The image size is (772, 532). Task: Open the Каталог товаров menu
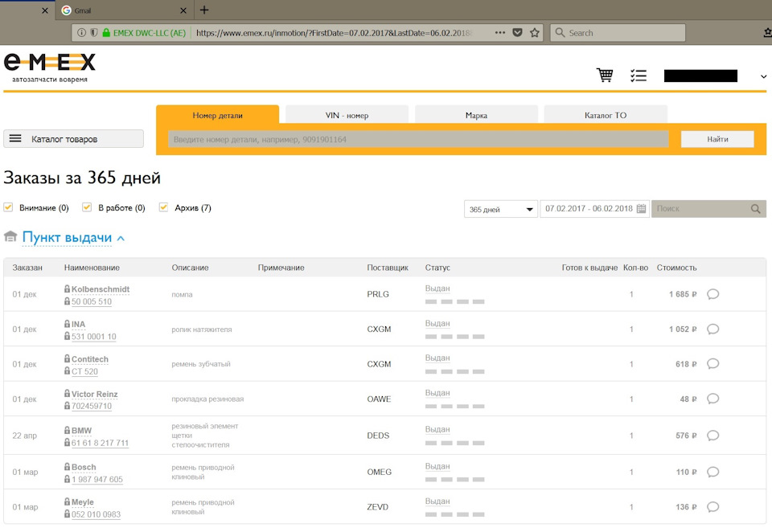[x=73, y=139]
